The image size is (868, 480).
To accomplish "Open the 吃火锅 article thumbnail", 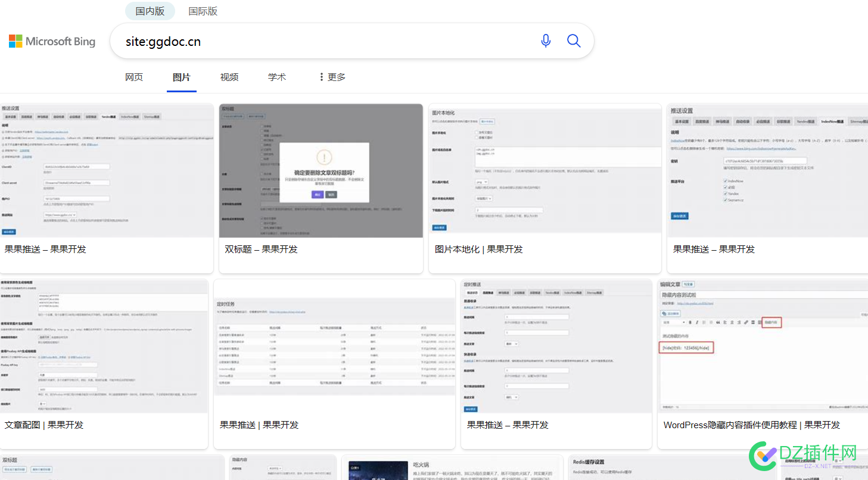I will (452, 467).
